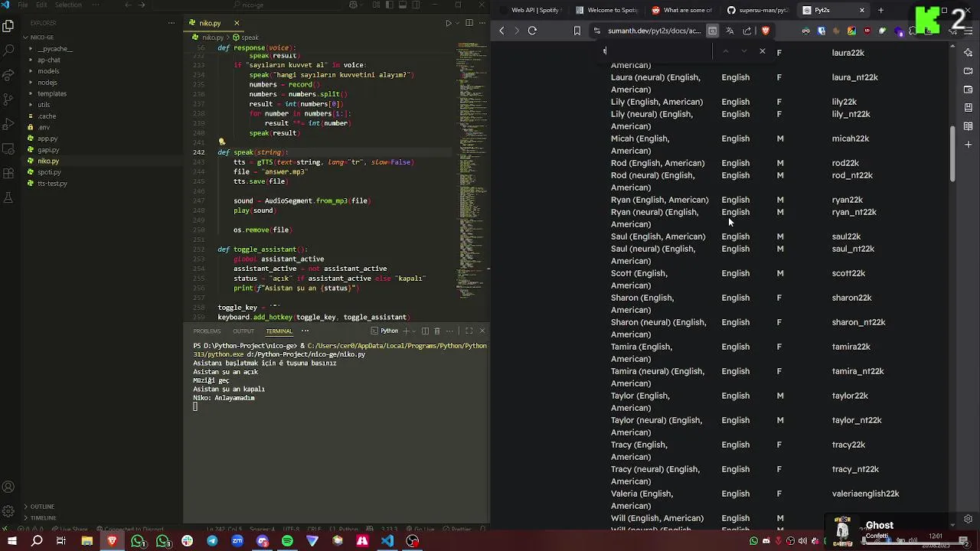Image resolution: width=980 pixels, height=551 pixels.
Task: Open gapi.py in the Explorer
Action: click(48, 150)
